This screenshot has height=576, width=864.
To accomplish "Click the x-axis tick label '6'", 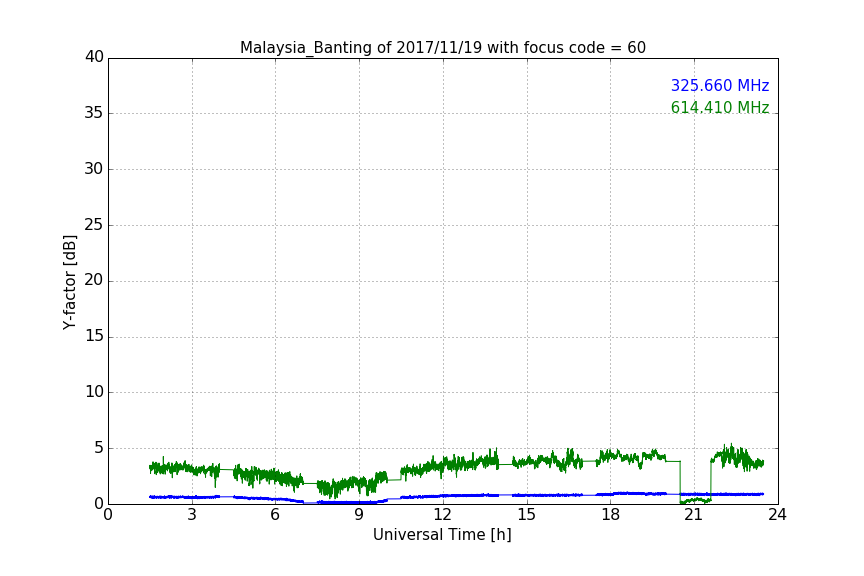I will click(276, 515).
